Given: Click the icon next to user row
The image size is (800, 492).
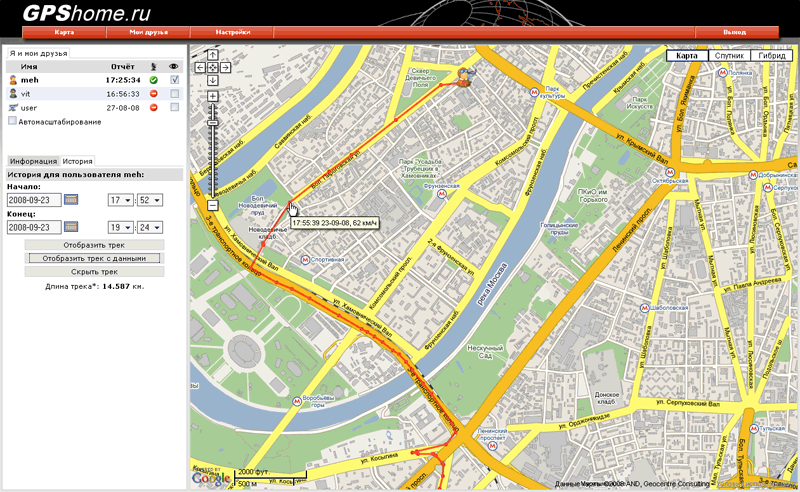Looking at the screenshot, I should (13, 108).
